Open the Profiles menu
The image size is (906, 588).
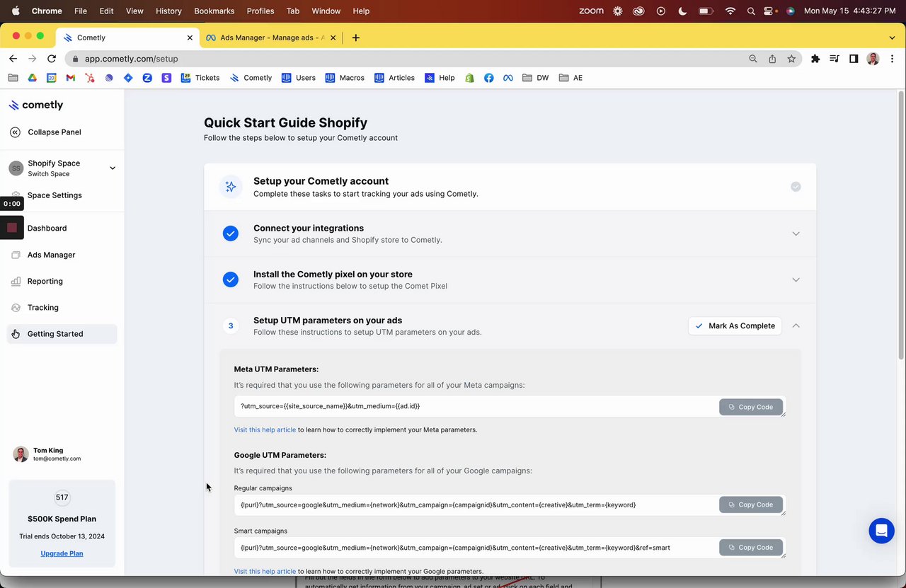pyautogui.click(x=260, y=11)
